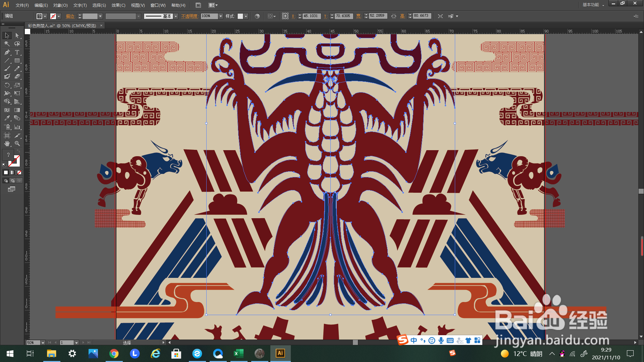
Task: Select the Scale tool
Action: pos(17,85)
